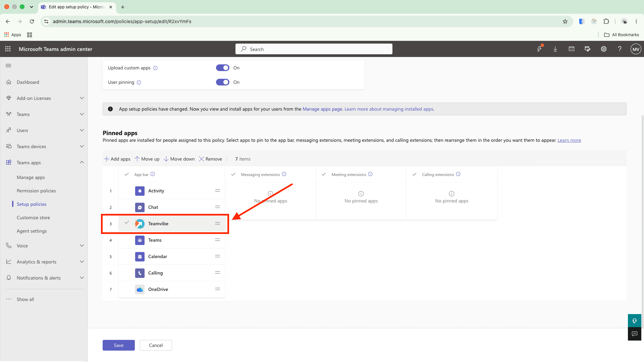Click info icon beside Messaging extensions

[x=284, y=174]
